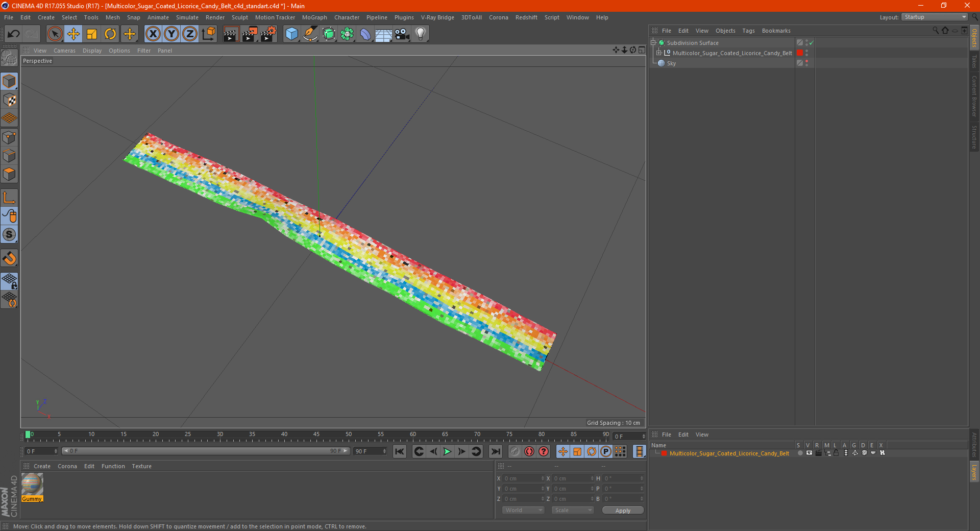
Task: Toggle Snap enable S icon
Action: [9, 235]
